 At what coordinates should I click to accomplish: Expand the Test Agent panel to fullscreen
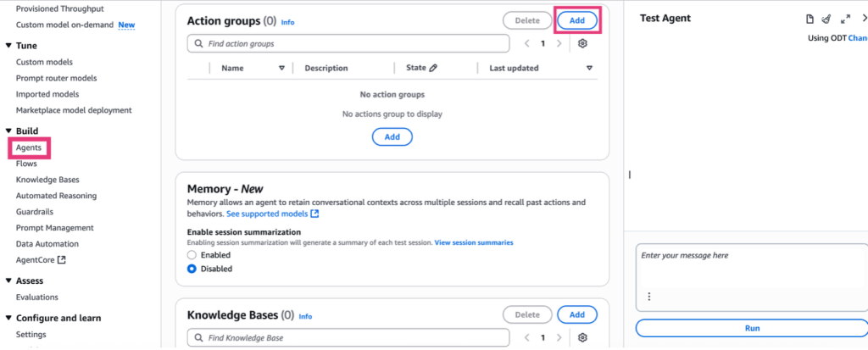(845, 19)
